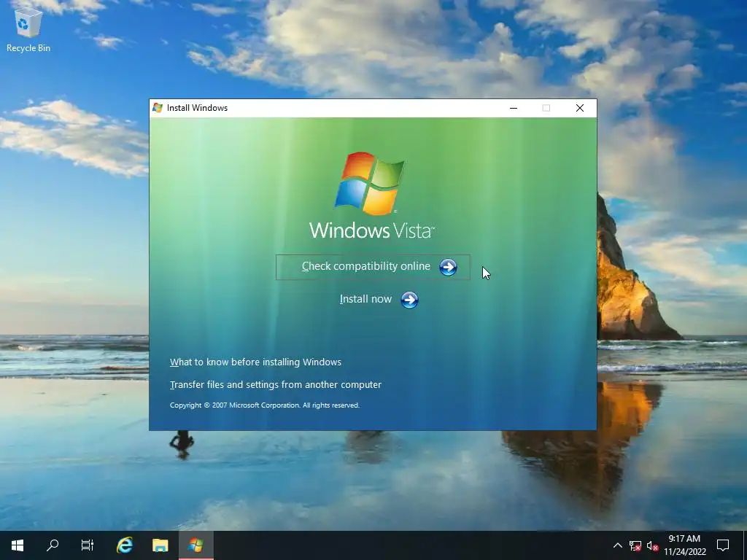Click the Check compatibility online button

373,267
